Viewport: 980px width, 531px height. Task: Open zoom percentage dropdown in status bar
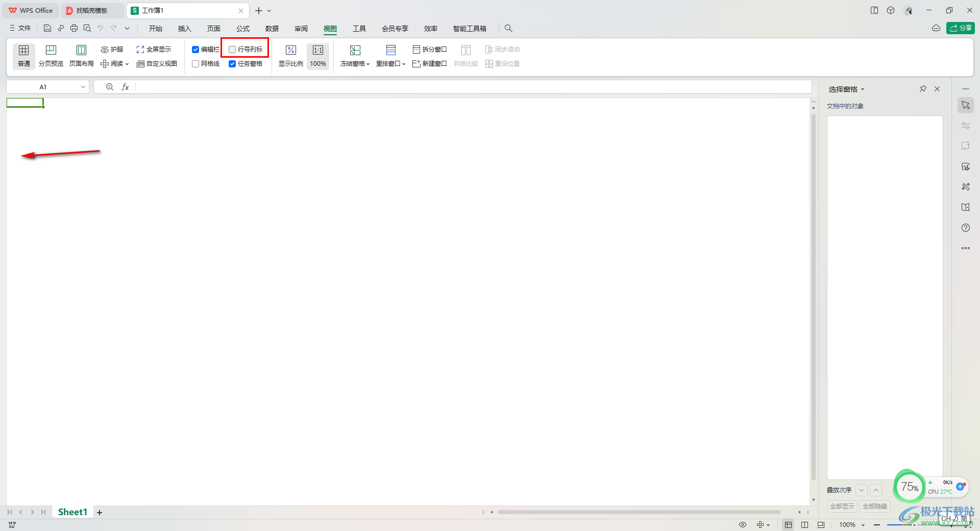pos(863,525)
